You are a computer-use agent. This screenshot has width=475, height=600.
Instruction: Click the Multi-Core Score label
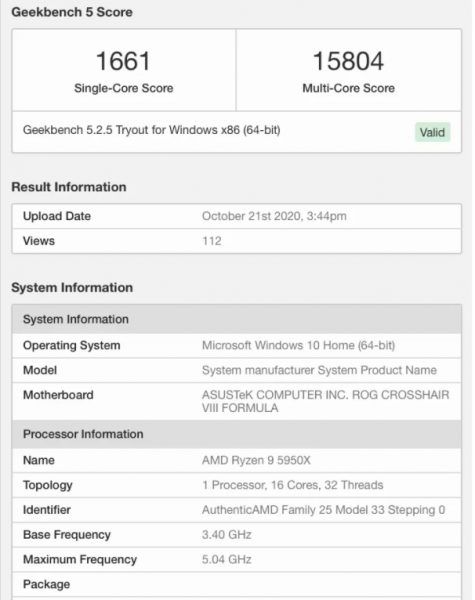point(348,88)
